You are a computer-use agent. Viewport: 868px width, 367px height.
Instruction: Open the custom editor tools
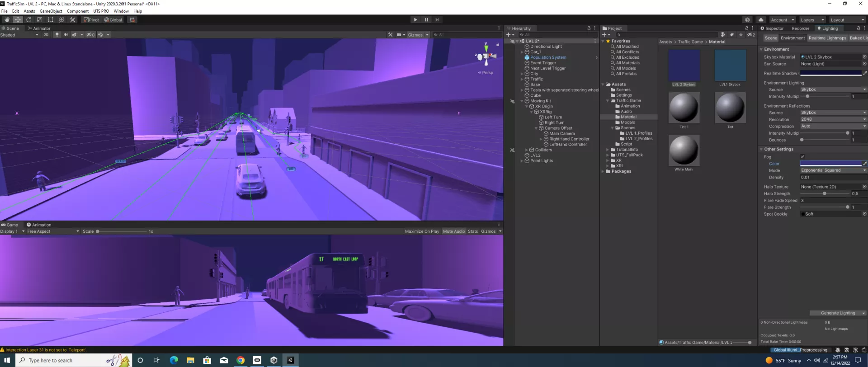[72, 20]
